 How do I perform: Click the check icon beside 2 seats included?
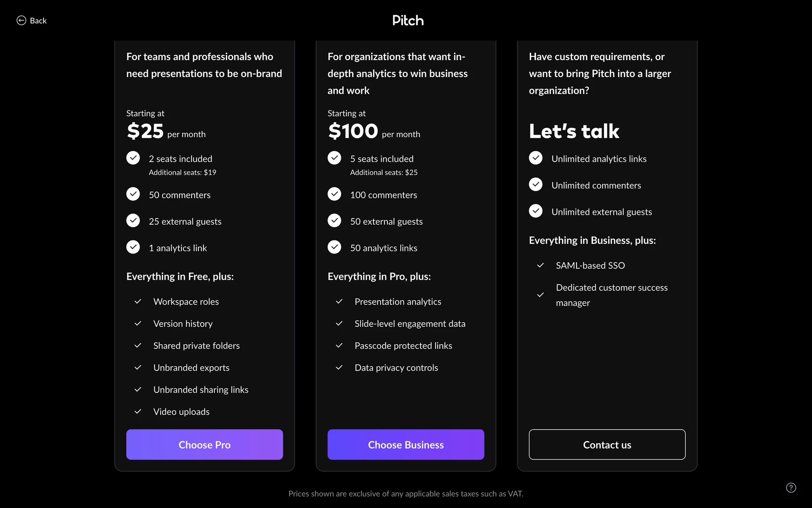click(133, 158)
